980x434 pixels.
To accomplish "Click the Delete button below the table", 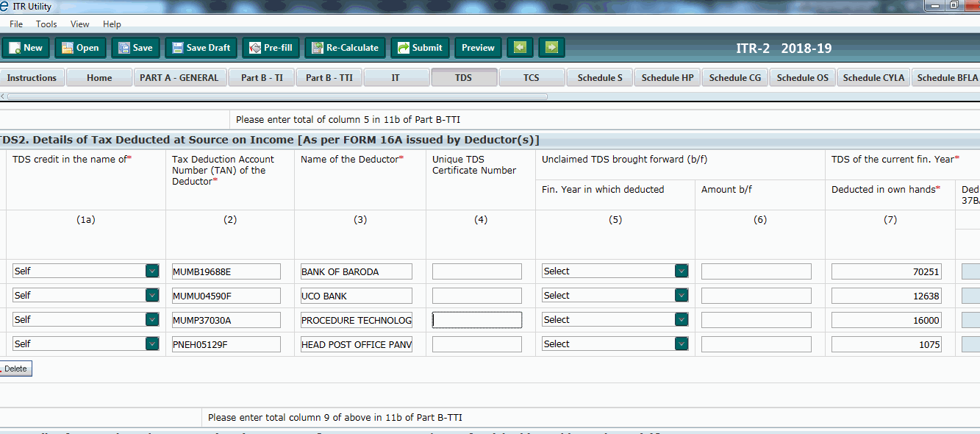I will 15,368.
